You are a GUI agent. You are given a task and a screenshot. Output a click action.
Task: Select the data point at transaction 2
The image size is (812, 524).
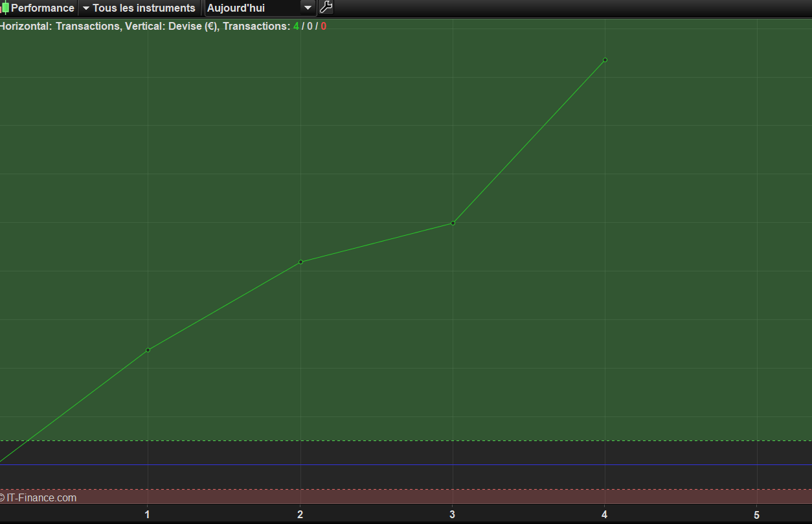[300, 262]
